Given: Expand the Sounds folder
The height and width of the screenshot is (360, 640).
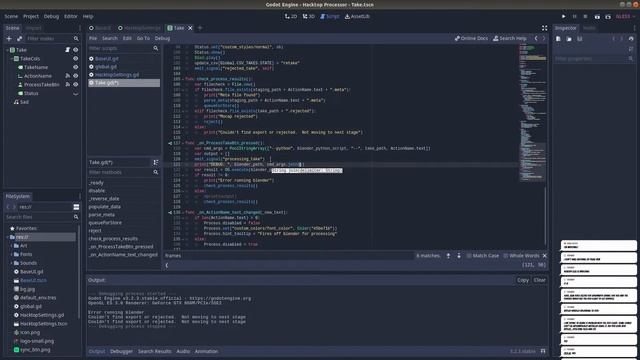Looking at the screenshot, I should pyautogui.click(x=11, y=263).
